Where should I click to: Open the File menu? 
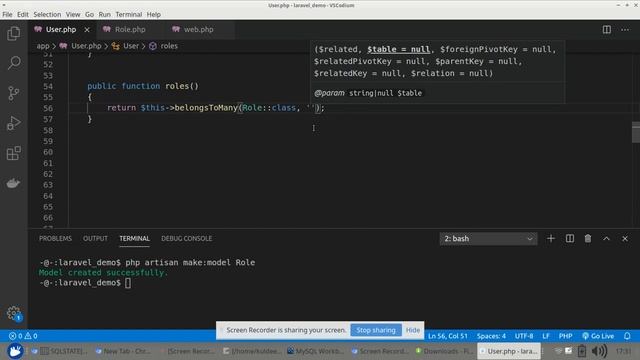point(7,14)
